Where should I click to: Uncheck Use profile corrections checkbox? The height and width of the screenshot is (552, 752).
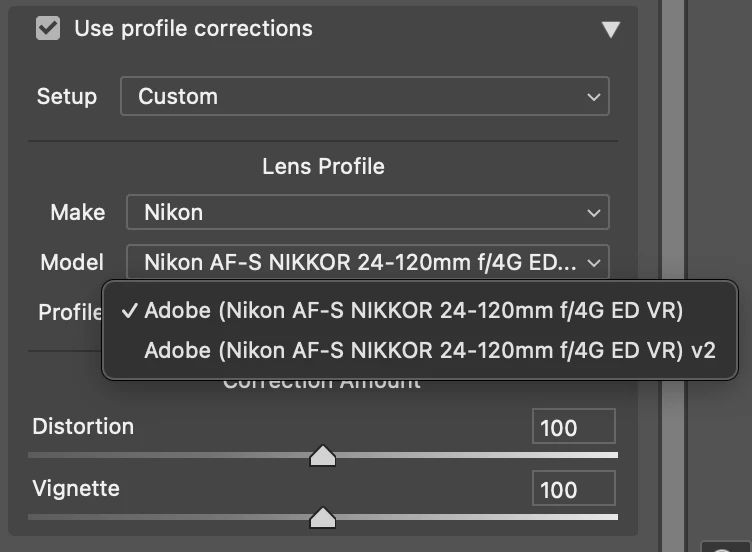[x=48, y=28]
